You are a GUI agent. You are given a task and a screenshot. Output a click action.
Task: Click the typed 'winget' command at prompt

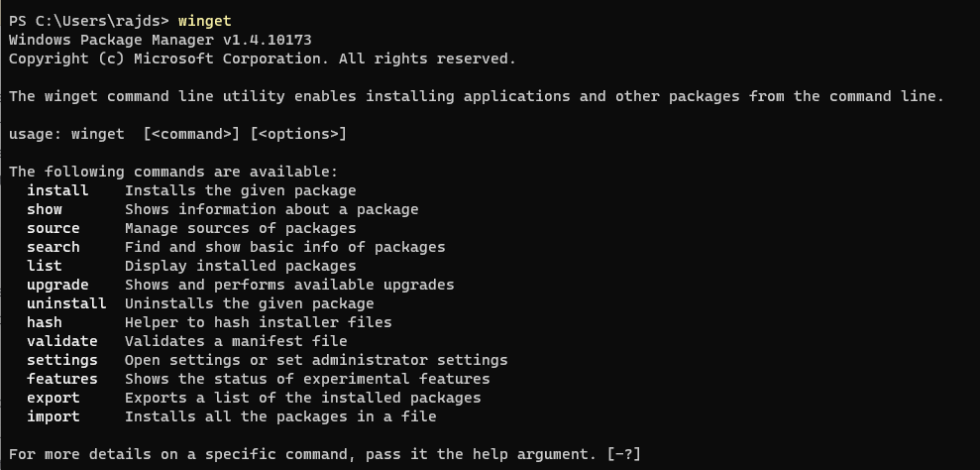tap(205, 21)
